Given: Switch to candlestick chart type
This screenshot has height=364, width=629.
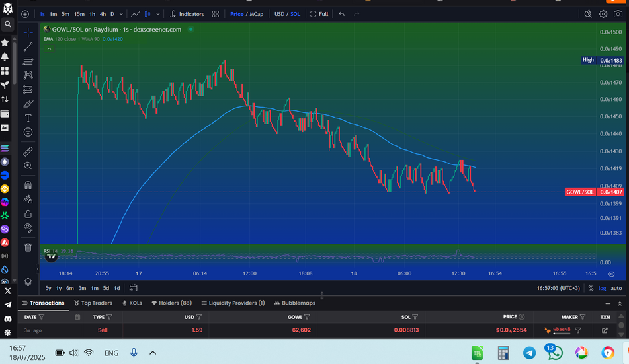Looking at the screenshot, I should pos(147,14).
